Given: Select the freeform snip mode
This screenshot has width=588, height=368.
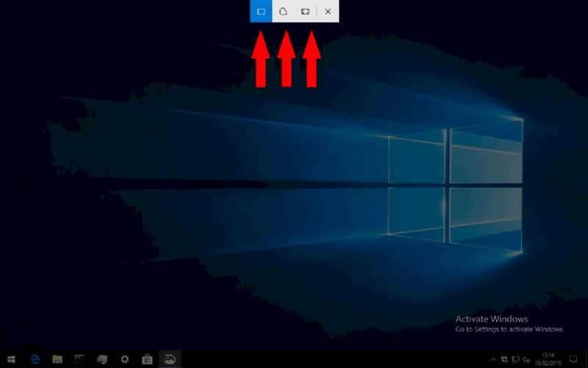Looking at the screenshot, I should point(283,11).
